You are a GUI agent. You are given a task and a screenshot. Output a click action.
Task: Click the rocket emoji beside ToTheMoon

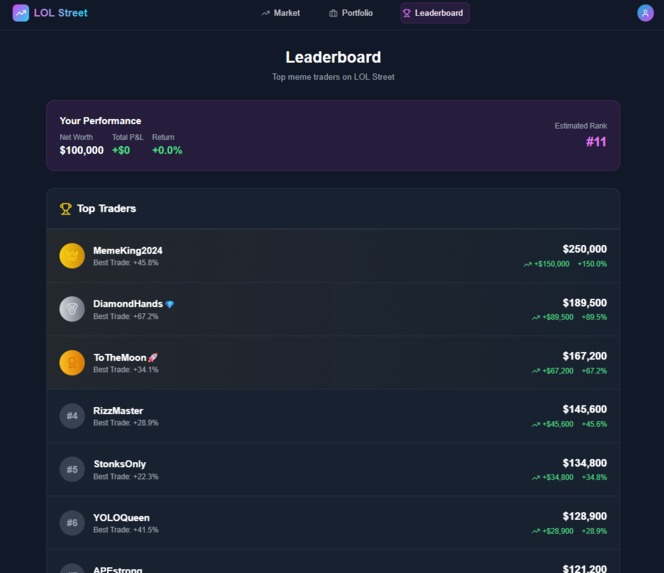[153, 357]
